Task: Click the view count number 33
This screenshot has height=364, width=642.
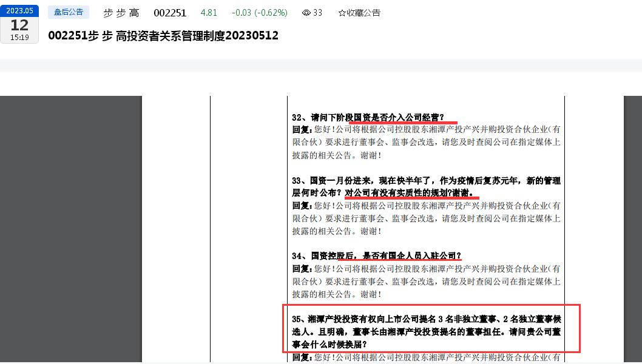Action: point(318,13)
